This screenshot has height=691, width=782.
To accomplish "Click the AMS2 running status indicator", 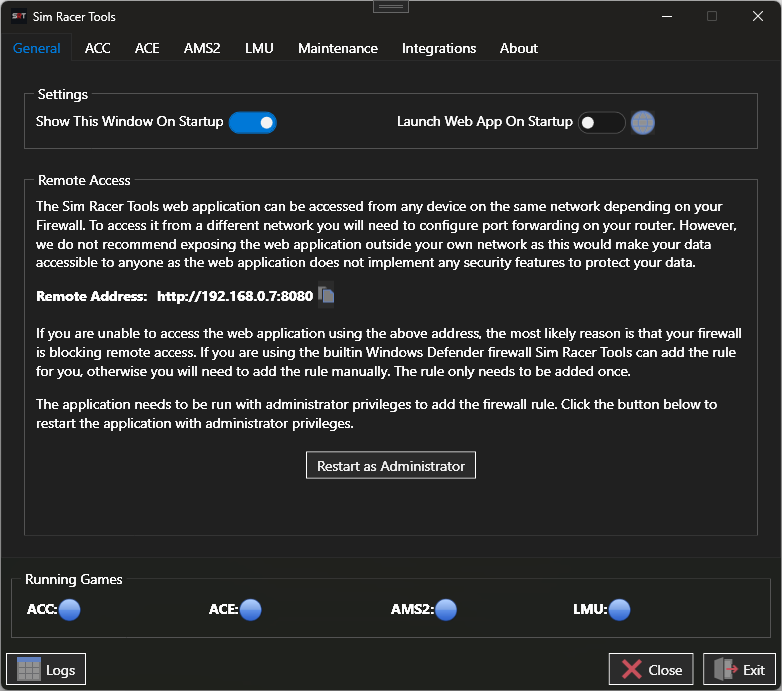I will [x=446, y=609].
